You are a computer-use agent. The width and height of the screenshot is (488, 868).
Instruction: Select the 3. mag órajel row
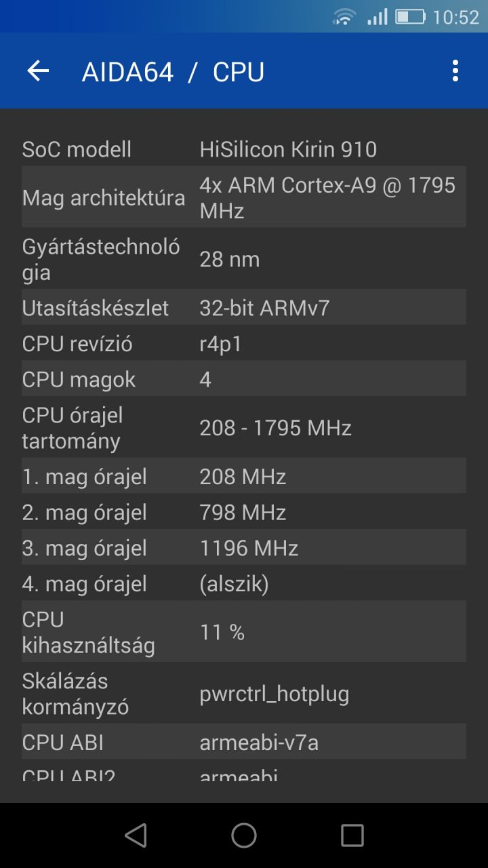(x=244, y=547)
